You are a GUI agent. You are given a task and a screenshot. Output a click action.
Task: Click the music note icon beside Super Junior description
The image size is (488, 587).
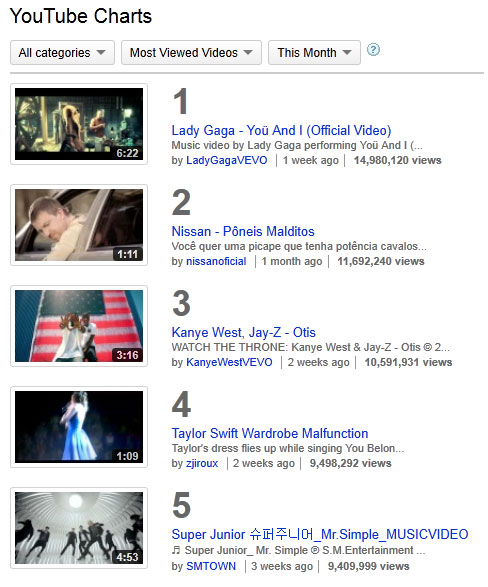[176, 550]
